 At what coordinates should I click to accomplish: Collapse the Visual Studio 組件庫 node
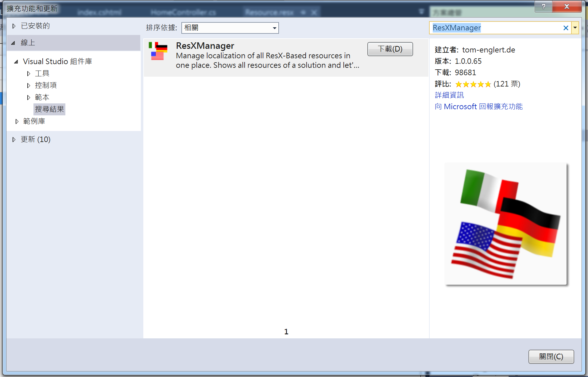16,62
